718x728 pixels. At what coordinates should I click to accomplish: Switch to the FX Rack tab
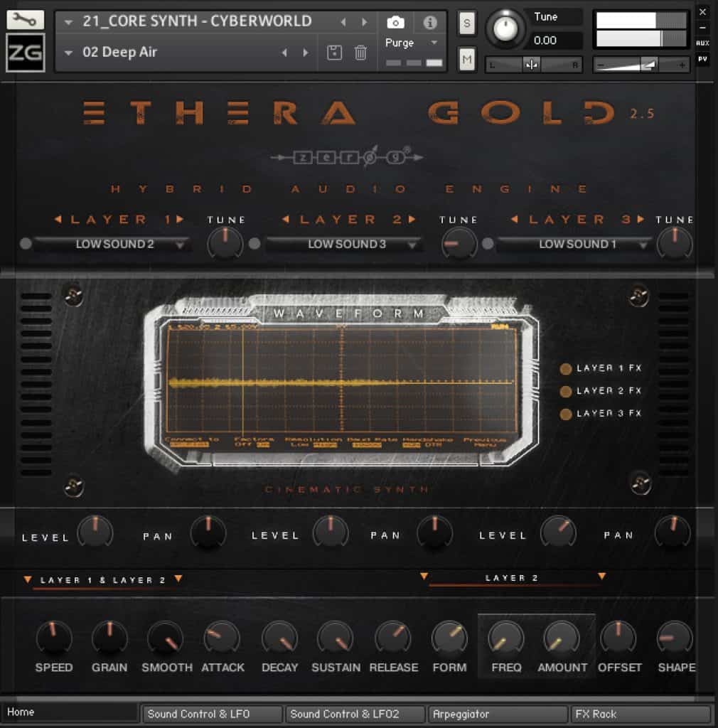tap(641, 714)
